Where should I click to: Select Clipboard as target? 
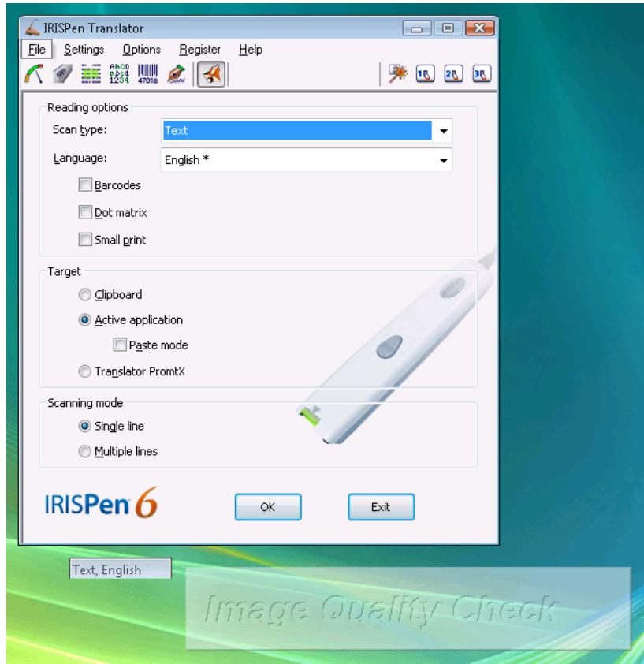pyautogui.click(x=84, y=294)
